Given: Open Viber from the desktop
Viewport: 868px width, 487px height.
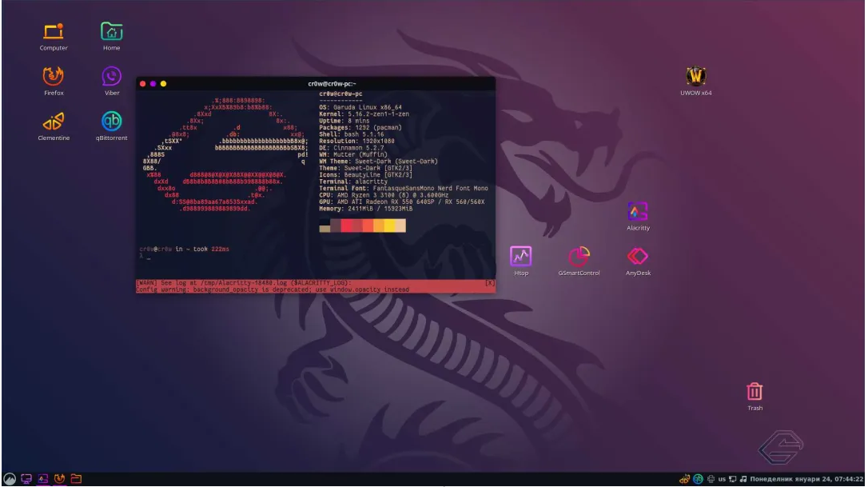Looking at the screenshot, I should tap(111, 78).
